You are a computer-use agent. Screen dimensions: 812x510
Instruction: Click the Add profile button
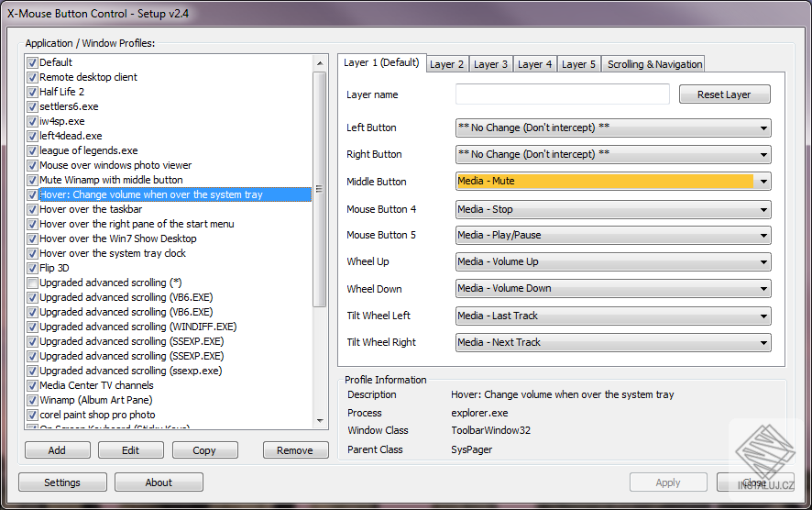point(57,450)
